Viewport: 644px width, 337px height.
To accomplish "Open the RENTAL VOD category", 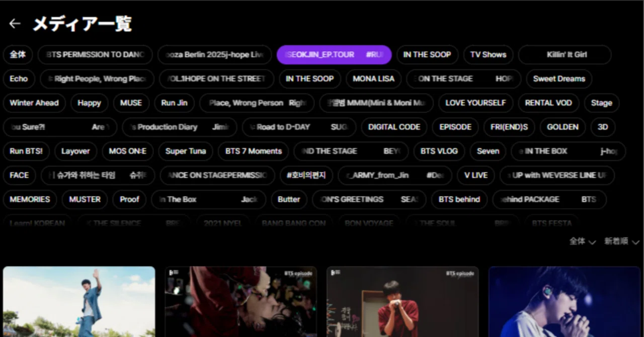I will [548, 103].
